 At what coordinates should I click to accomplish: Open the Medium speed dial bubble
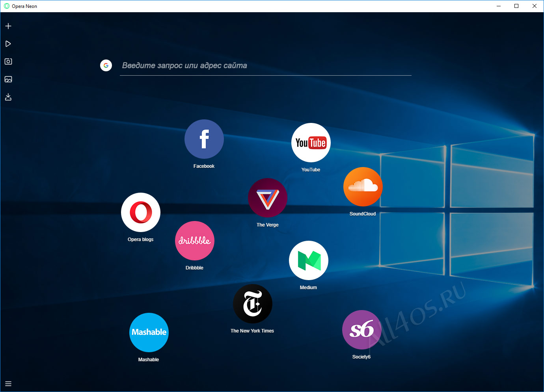pos(309,260)
